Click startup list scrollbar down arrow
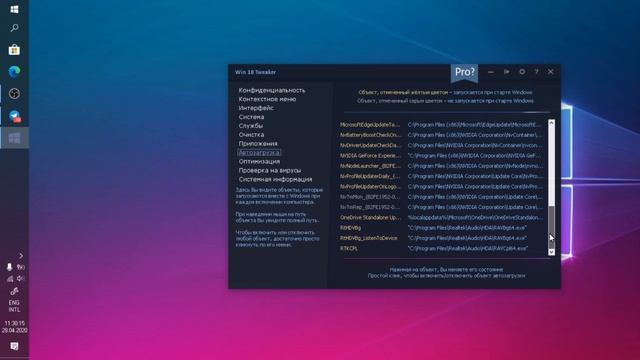The height and width of the screenshot is (360, 640). coord(551,252)
